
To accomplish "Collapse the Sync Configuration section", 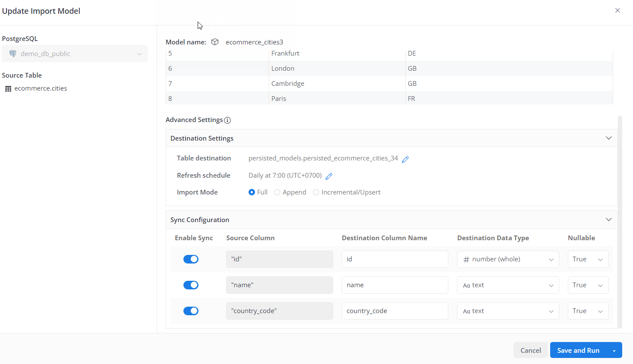I will click(x=609, y=220).
